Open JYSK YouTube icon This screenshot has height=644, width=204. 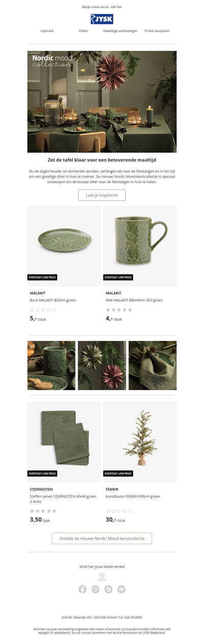click(x=121, y=589)
